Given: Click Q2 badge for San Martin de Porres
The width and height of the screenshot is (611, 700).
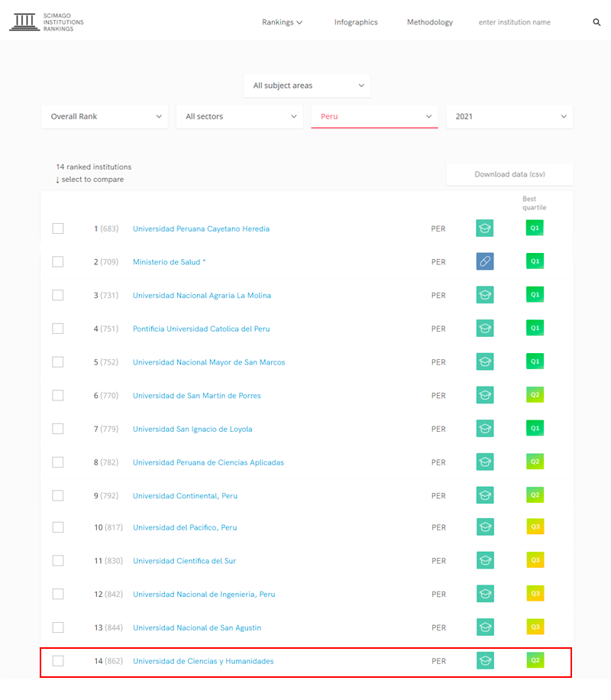Looking at the screenshot, I should (535, 394).
